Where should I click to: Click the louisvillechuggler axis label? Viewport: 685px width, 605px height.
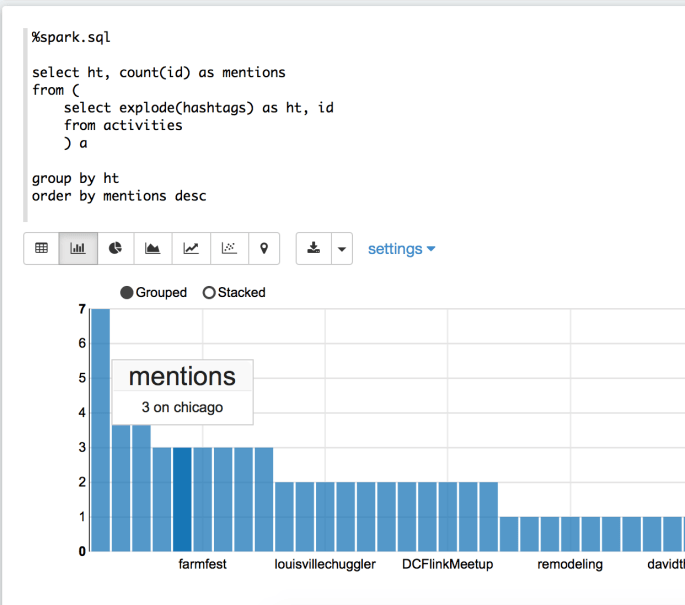click(x=325, y=564)
